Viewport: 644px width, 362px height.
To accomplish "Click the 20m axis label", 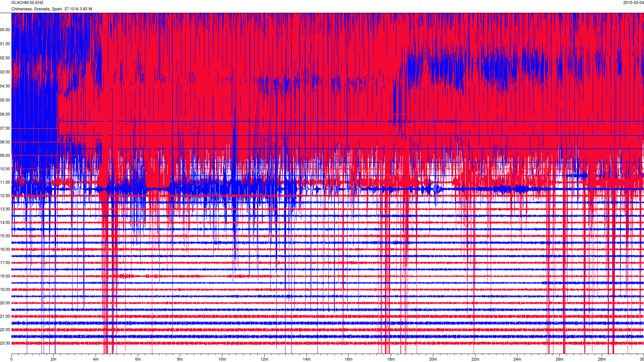I will pyautogui.click(x=433, y=359).
